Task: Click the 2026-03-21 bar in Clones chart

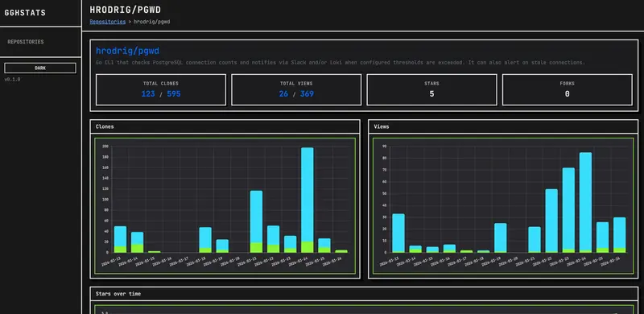Action: (x=256, y=221)
